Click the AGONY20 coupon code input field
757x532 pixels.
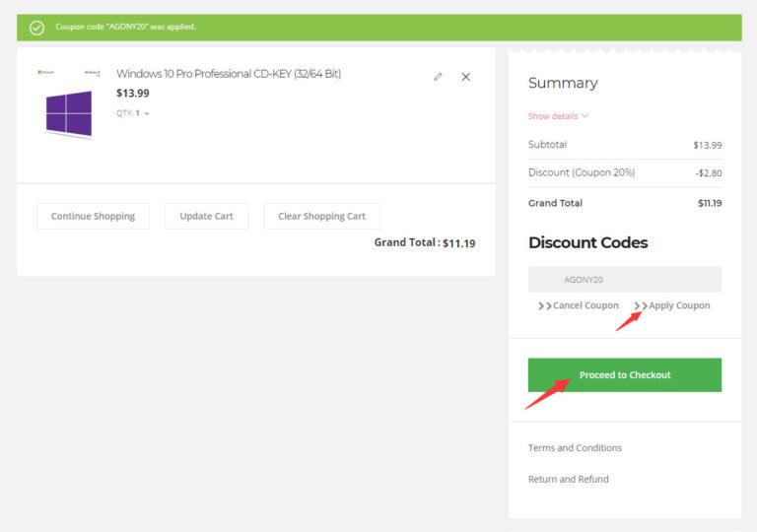[625, 280]
